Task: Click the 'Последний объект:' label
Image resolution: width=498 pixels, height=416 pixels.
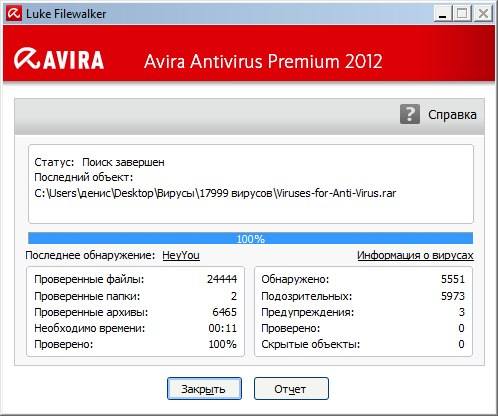Action: click(84, 177)
